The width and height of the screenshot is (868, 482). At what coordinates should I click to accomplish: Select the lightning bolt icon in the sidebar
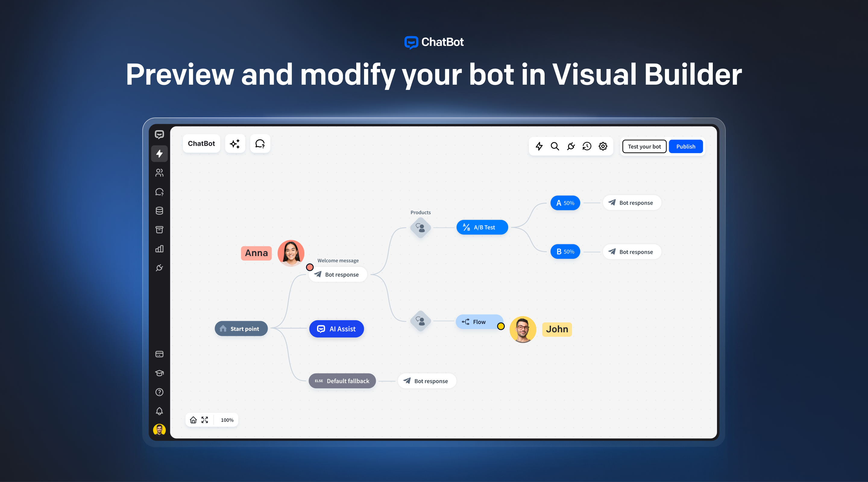coord(159,154)
